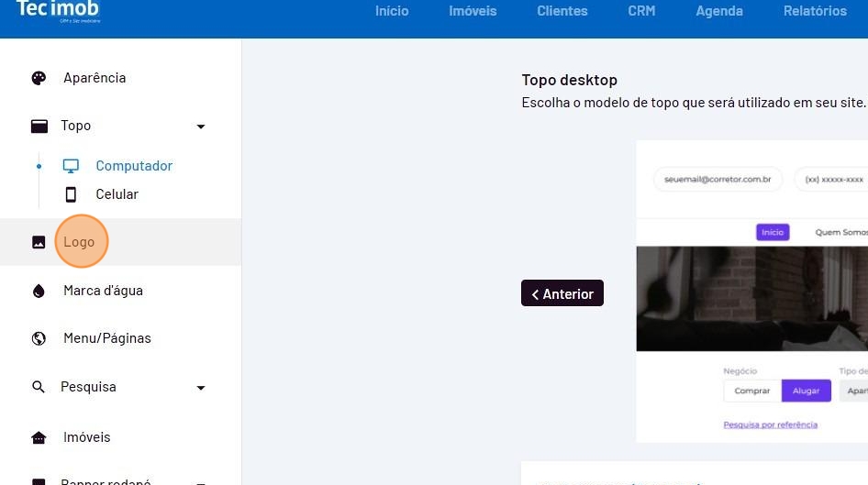This screenshot has width=868, height=485.
Task: Expand the Banner rodapé section arrow
Action: point(201,481)
